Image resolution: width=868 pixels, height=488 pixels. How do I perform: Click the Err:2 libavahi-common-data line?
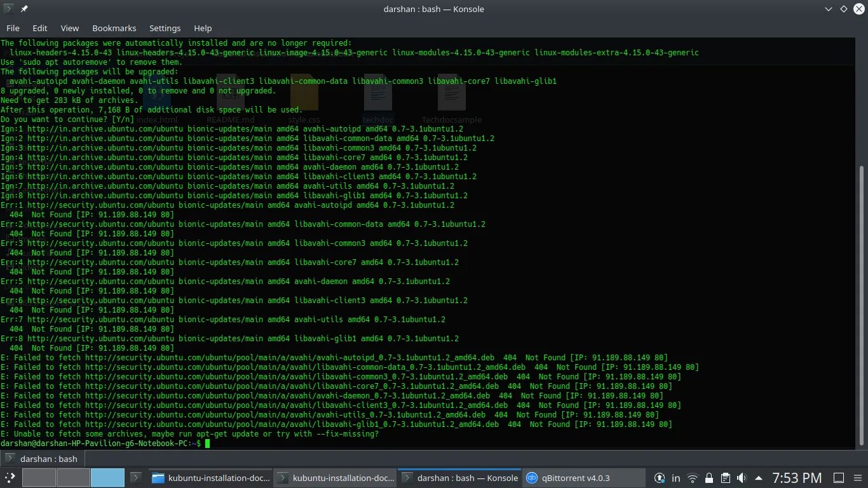pos(243,224)
